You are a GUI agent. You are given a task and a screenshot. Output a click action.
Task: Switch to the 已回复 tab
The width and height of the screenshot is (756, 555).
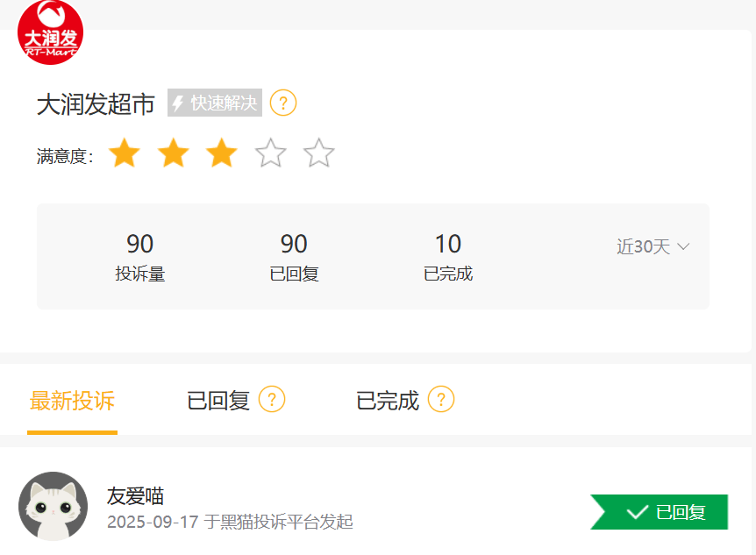pyautogui.click(x=218, y=401)
